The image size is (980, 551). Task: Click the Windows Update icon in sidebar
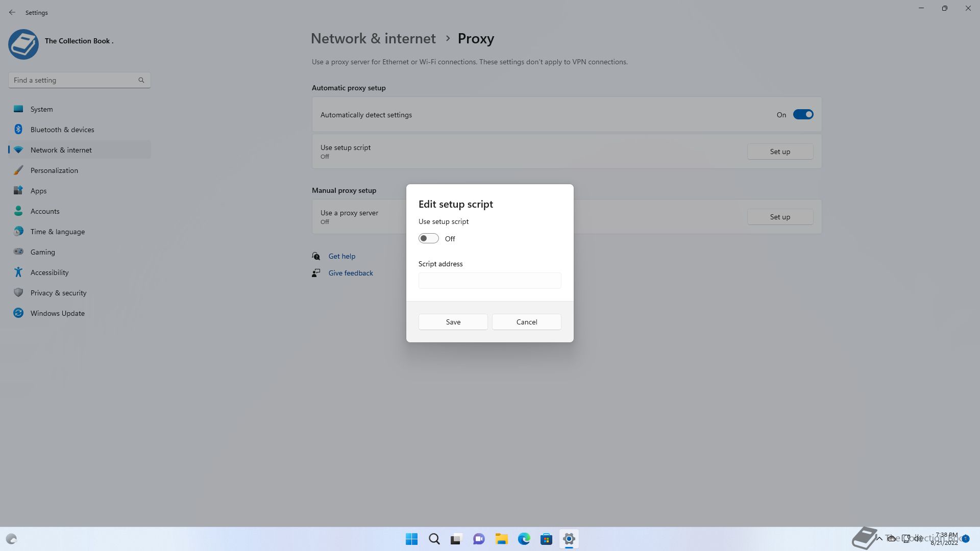[x=18, y=313]
